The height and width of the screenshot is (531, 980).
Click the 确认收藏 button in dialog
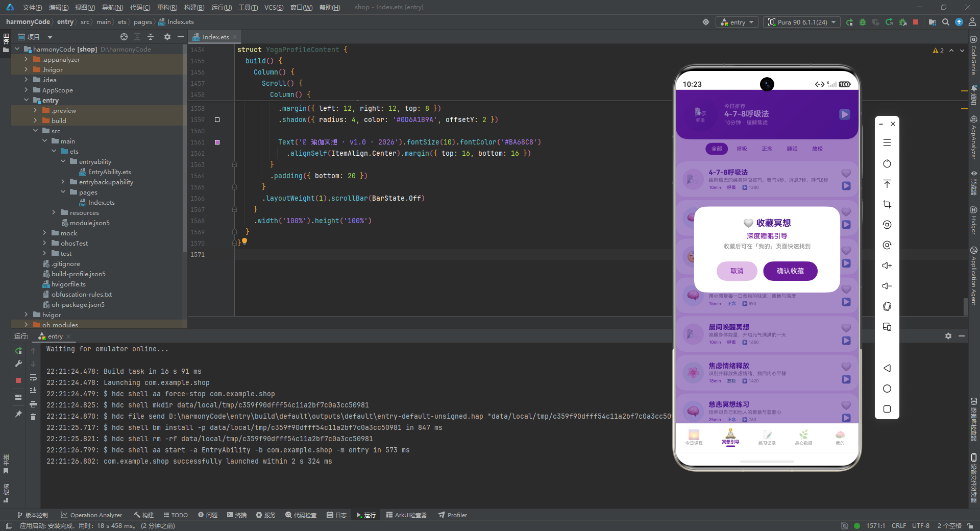790,271
